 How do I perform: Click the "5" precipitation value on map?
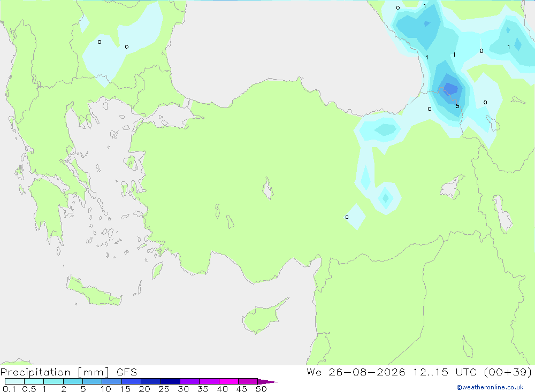click(x=457, y=106)
